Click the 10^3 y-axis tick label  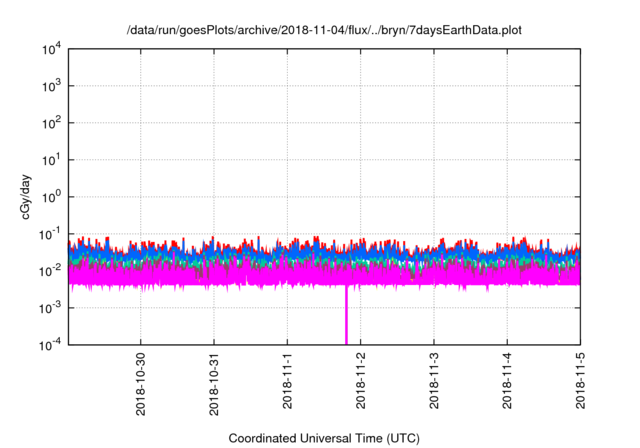(51, 86)
